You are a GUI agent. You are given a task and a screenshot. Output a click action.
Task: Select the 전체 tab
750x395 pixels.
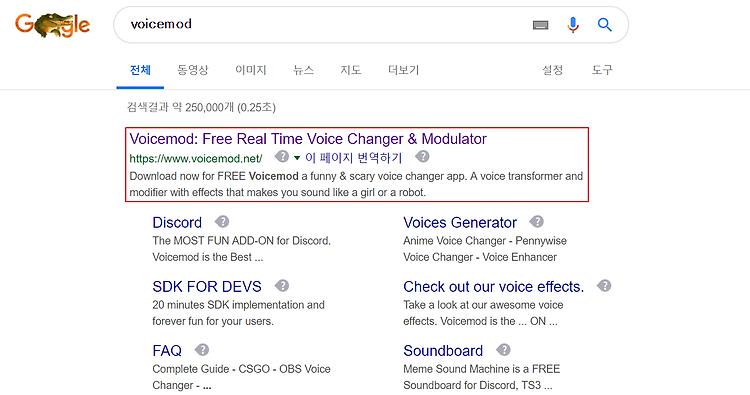click(140, 70)
